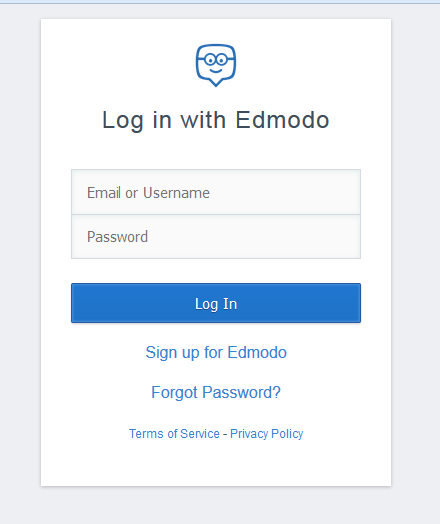Click the word Edmodo in the title
440x524 pixels.
(283, 120)
